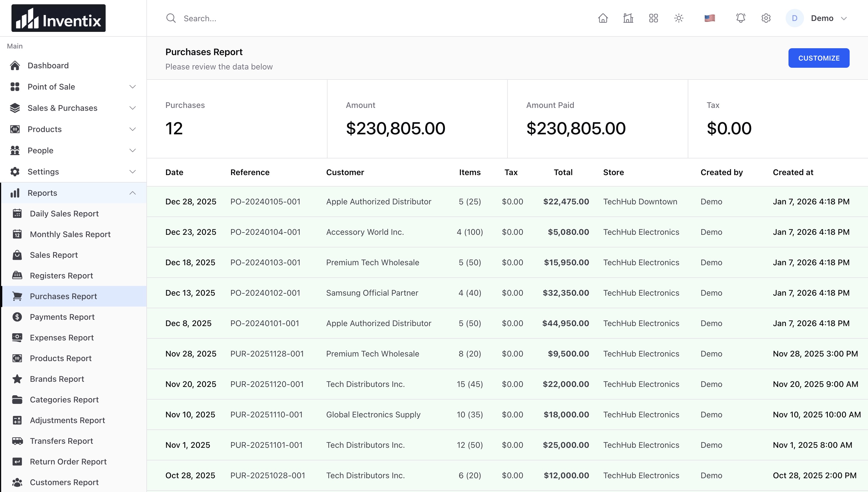Collapse the Reports menu chevron

(132, 193)
